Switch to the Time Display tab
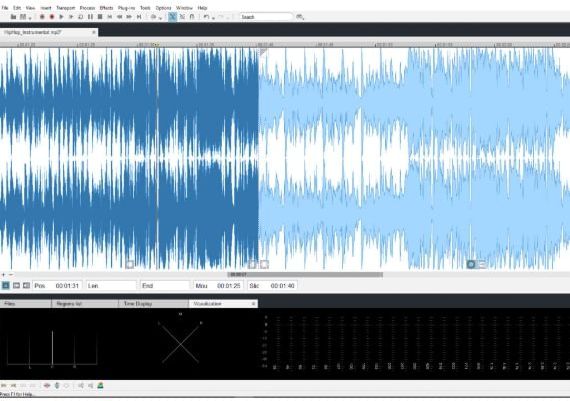 coord(153,304)
